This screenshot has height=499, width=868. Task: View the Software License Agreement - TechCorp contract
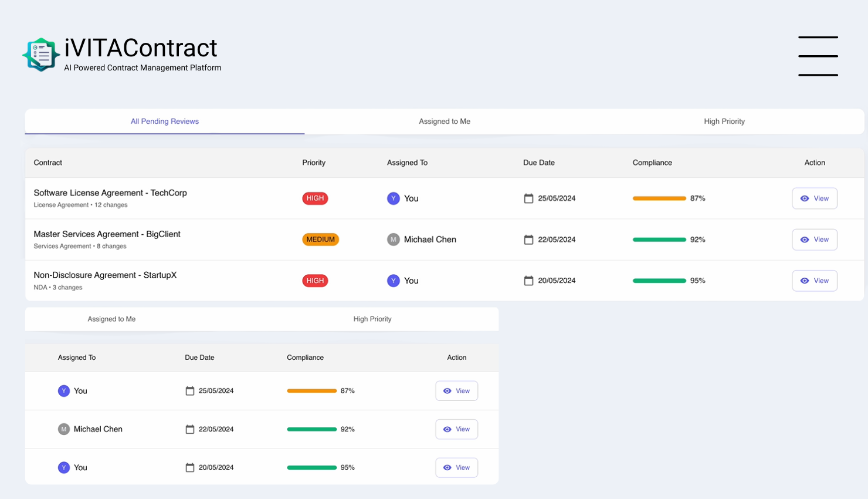click(x=814, y=198)
